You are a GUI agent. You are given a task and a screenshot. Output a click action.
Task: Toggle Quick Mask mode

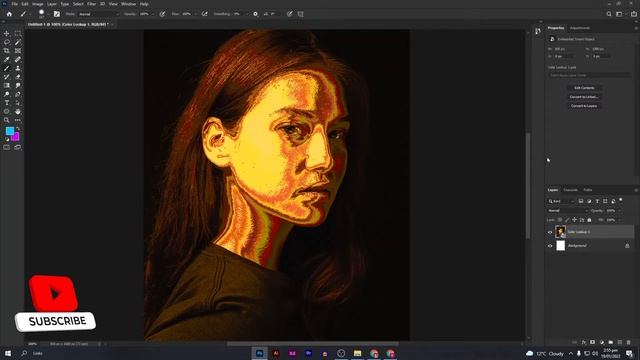click(x=7, y=147)
